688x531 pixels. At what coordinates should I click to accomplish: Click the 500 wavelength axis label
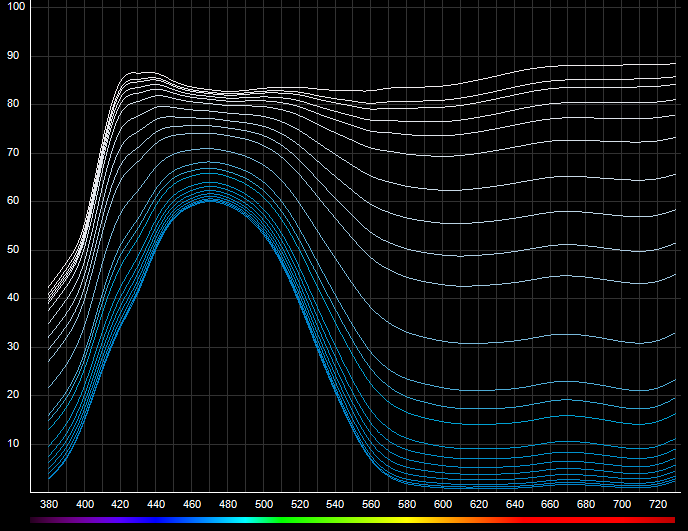pos(264,503)
